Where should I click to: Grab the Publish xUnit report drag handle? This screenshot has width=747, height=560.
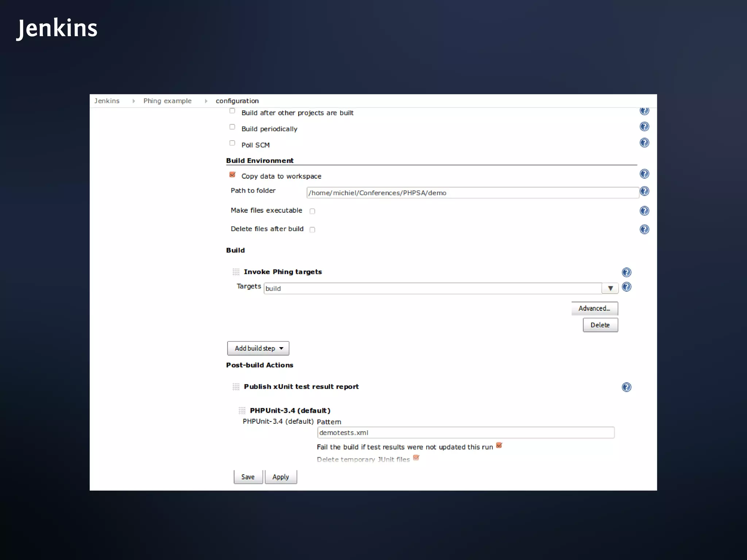point(236,387)
